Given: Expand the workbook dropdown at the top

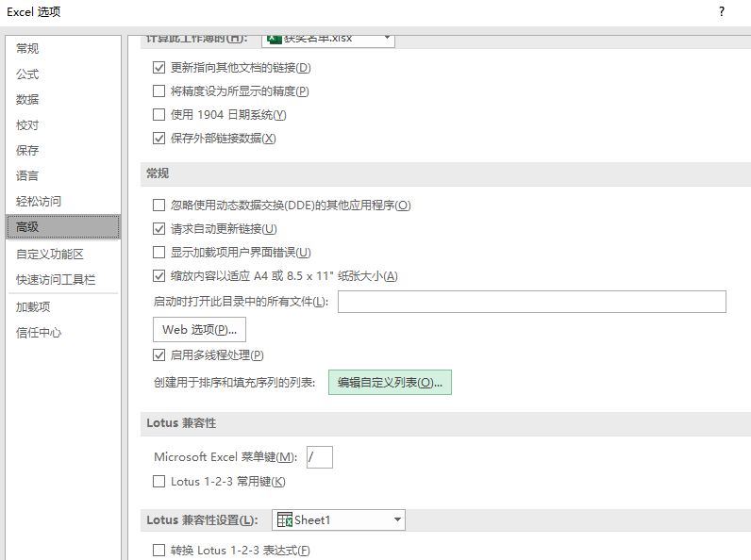Looking at the screenshot, I should 387,38.
